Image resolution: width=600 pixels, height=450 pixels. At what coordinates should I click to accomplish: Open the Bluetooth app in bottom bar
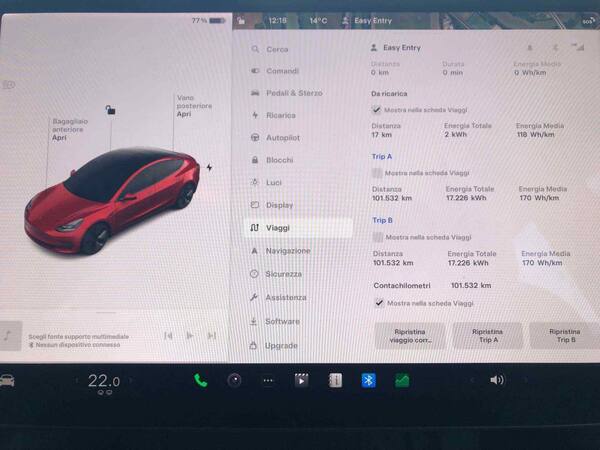367,380
